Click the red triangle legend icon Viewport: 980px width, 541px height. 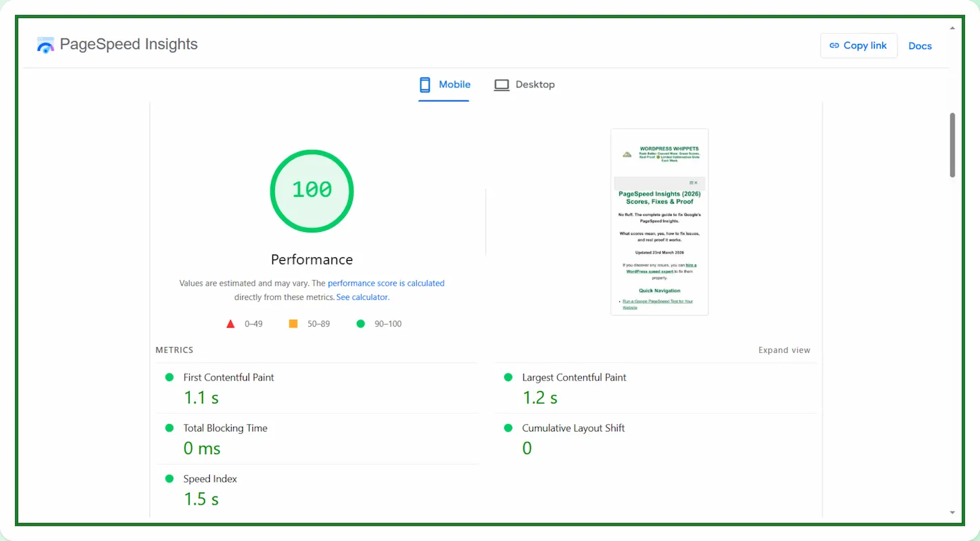(230, 323)
